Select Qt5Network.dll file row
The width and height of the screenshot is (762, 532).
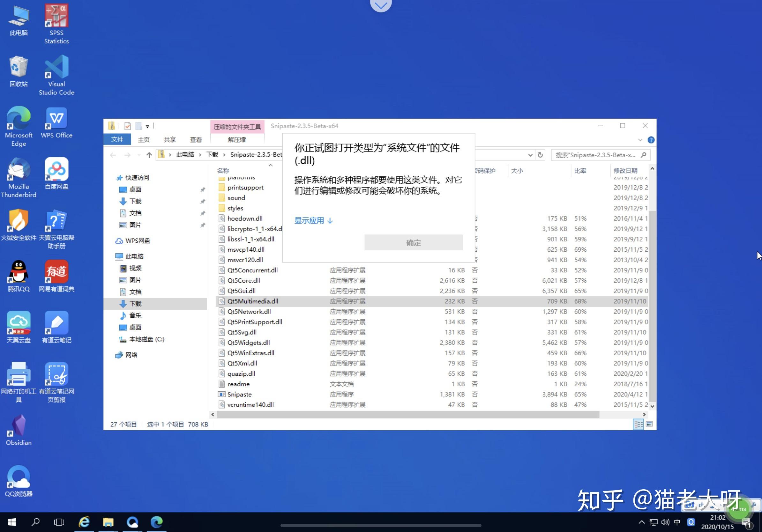tap(431, 311)
